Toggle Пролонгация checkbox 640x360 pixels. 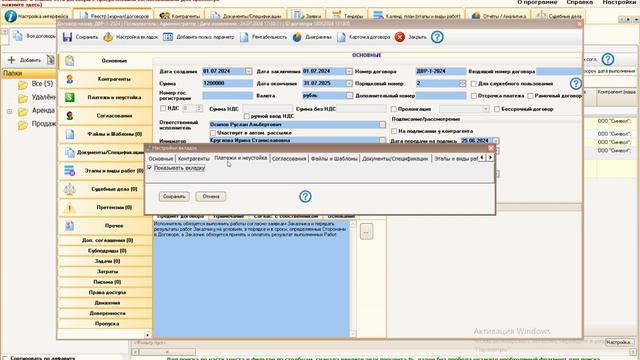(393, 109)
